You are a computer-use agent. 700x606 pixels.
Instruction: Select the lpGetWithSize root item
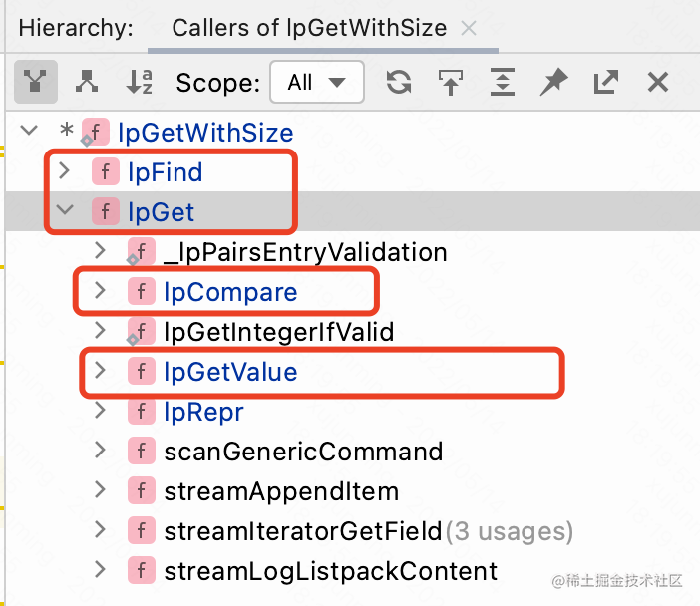point(205,133)
